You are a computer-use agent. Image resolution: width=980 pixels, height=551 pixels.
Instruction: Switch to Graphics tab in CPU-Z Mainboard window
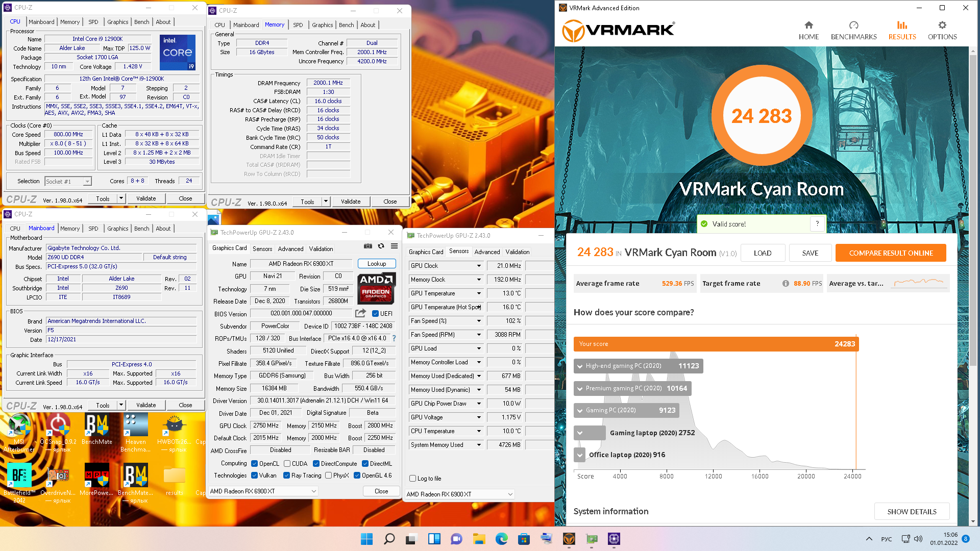117,229
